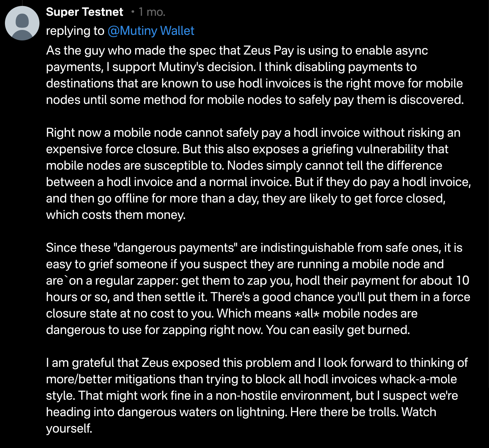
Task: Click the phrase "You can easily get burned."
Action: click(338, 330)
